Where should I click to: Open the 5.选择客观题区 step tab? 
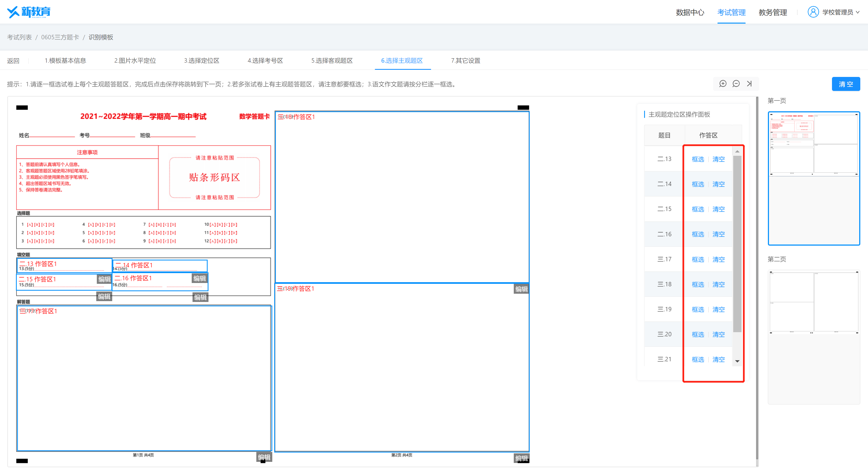332,61
